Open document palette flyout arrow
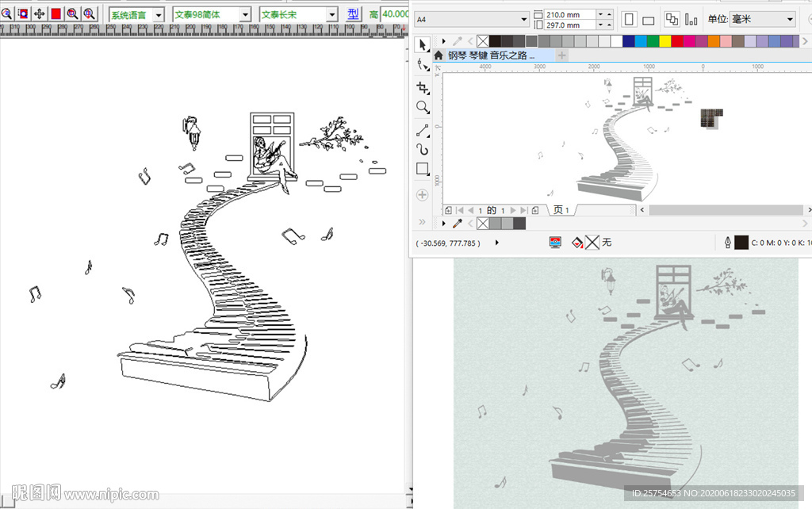The width and height of the screenshot is (812, 509). pyautogui.click(x=444, y=223)
